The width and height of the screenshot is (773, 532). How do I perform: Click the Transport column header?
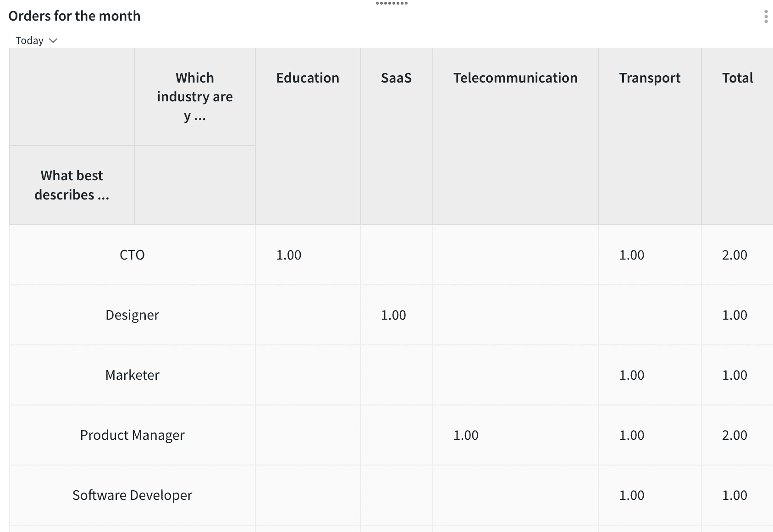pyautogui.click(x=649, y=78)
